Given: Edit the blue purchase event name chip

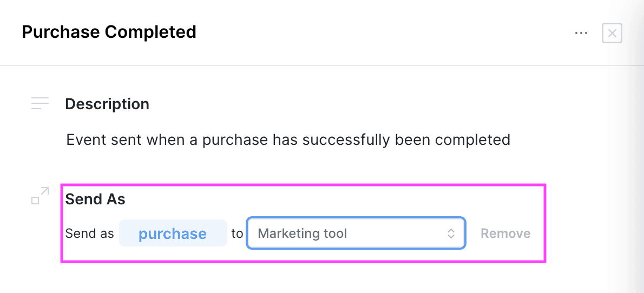Looking at the screenshot, I should pos(173,234).
